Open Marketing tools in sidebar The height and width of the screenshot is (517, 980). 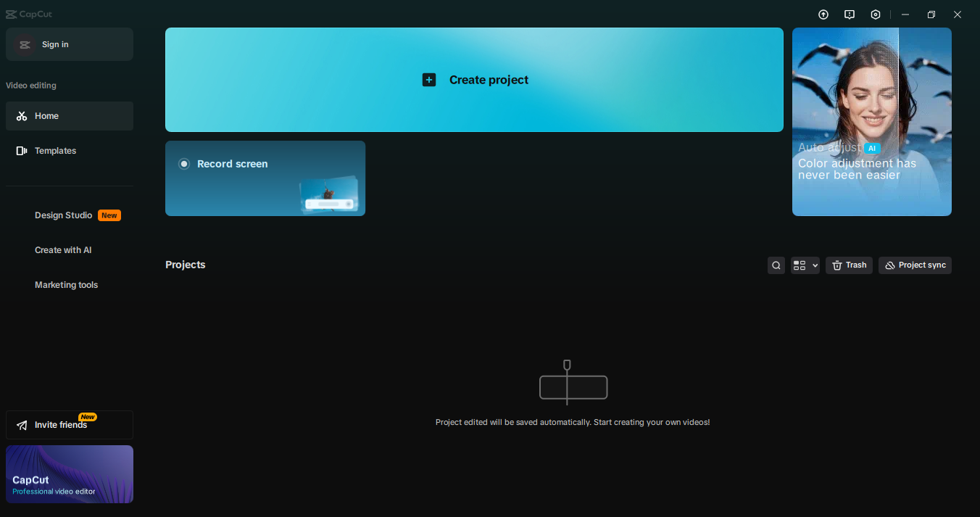click(x=66, y=285)
